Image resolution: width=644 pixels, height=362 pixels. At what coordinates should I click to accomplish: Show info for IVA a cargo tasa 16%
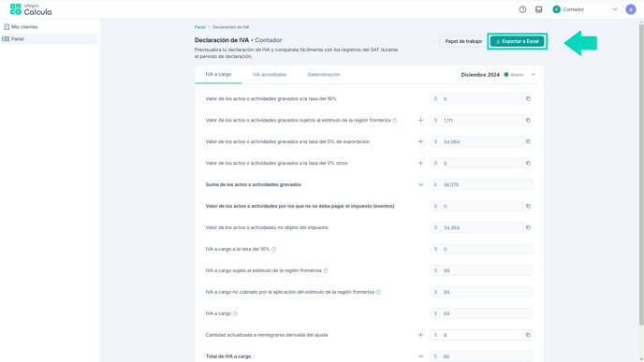[x=274, y=249]
